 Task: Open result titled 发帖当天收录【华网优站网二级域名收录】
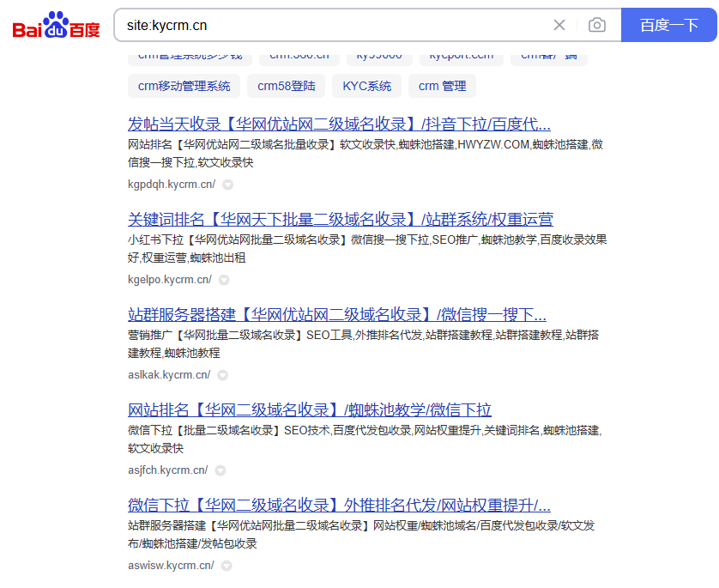tap(339, 124)
